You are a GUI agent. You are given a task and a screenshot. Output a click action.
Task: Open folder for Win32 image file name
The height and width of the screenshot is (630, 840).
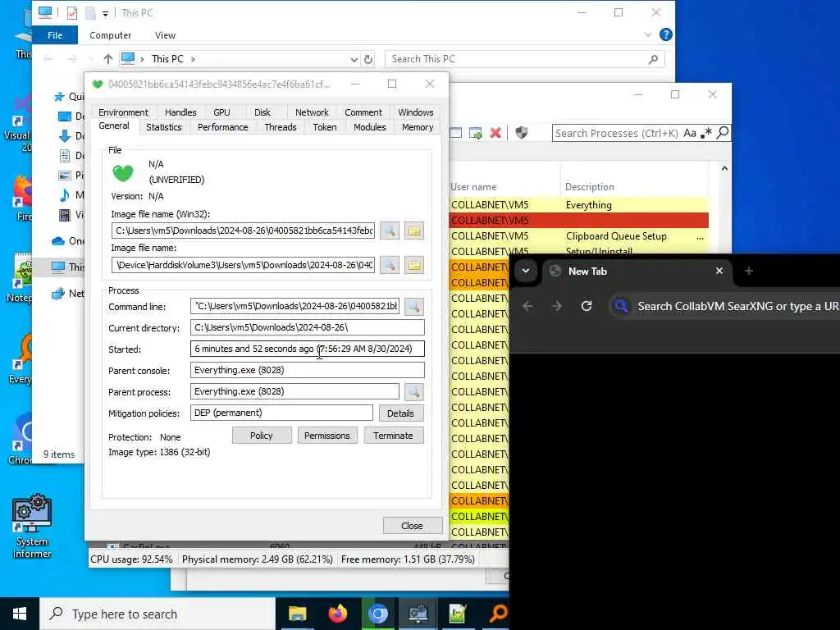pyautogui.click(x=414, y=231)
